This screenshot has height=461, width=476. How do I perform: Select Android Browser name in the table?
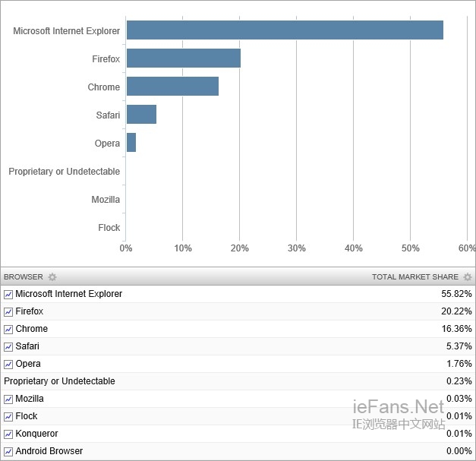click(x=49, y=451)
